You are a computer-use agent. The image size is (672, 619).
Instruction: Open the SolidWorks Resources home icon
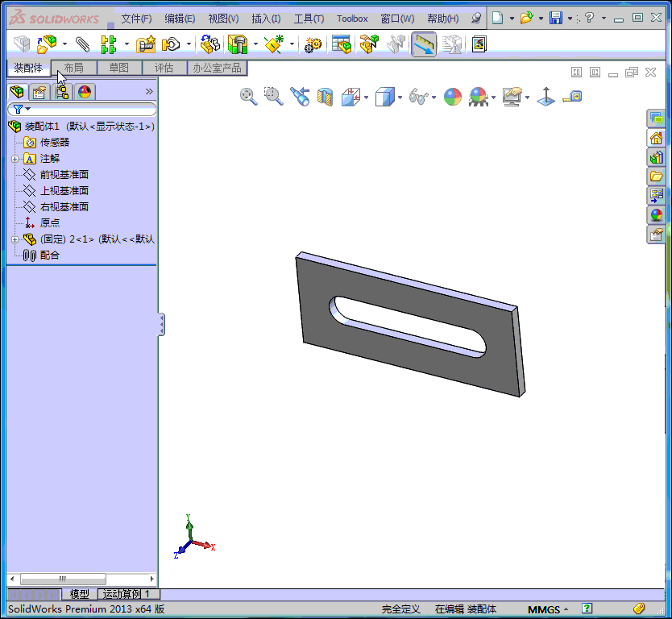tap(656, 138)
